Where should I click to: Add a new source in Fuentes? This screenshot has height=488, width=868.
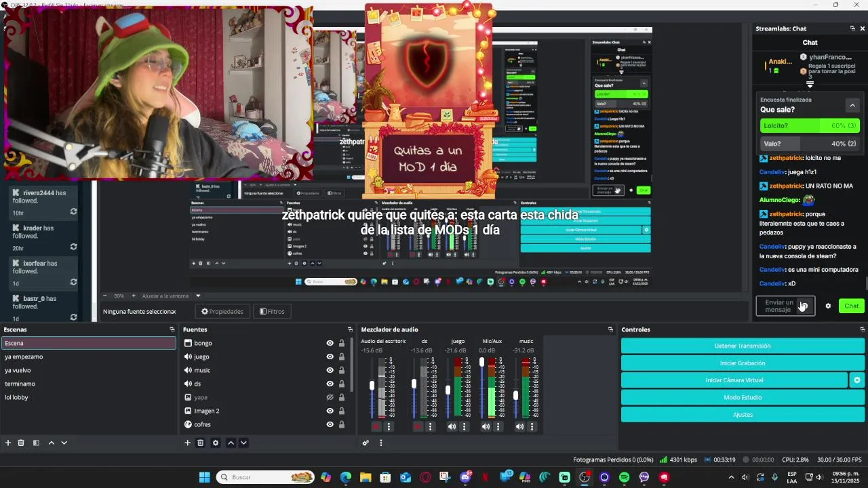pyautogui.click(x=187, y=443)
